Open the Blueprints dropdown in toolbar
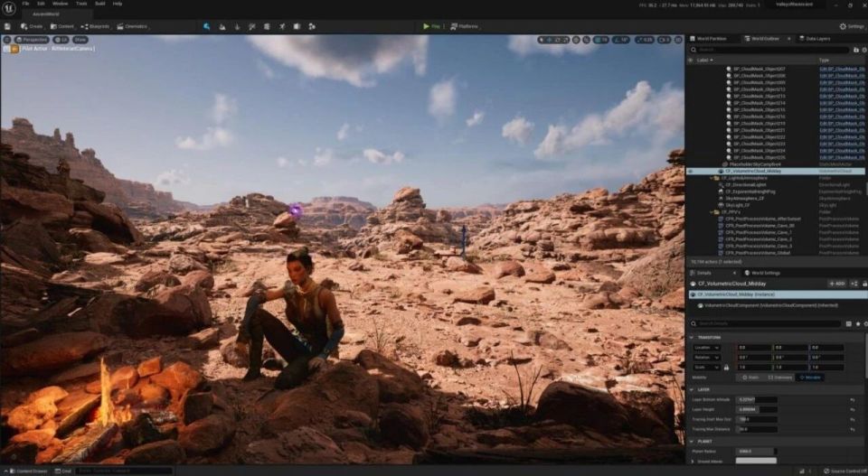The height and width of the screenshot is (476, 868). click(x=95, y=26)
